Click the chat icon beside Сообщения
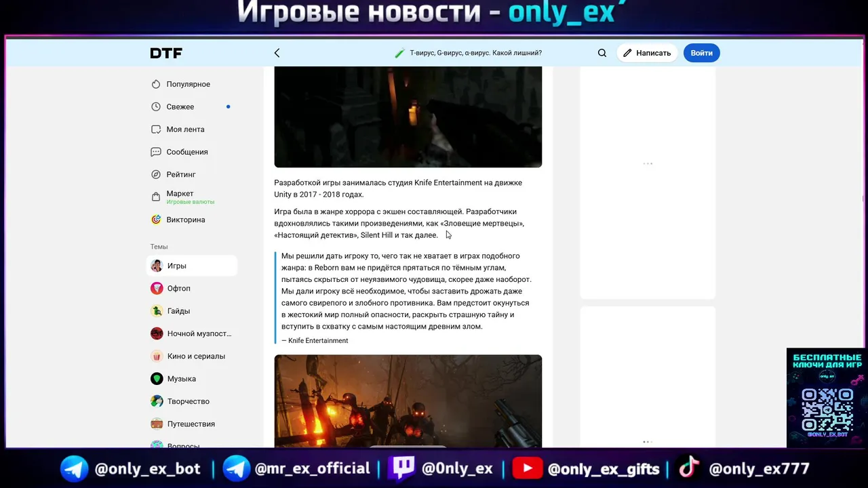 156,152
